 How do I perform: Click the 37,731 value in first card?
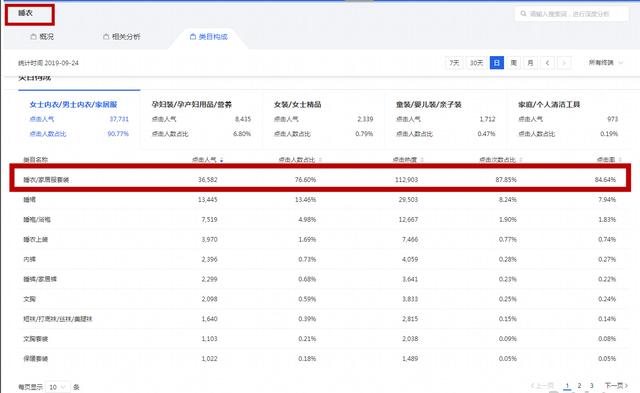click(x=119, y=119)
